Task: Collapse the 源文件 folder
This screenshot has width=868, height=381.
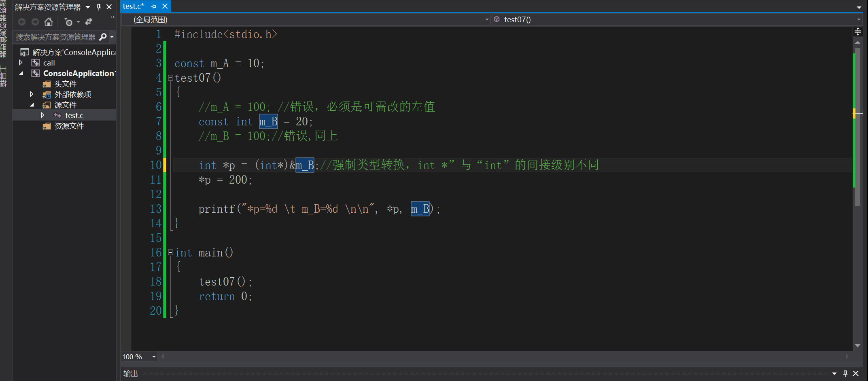Action: (x=32, y=105)
